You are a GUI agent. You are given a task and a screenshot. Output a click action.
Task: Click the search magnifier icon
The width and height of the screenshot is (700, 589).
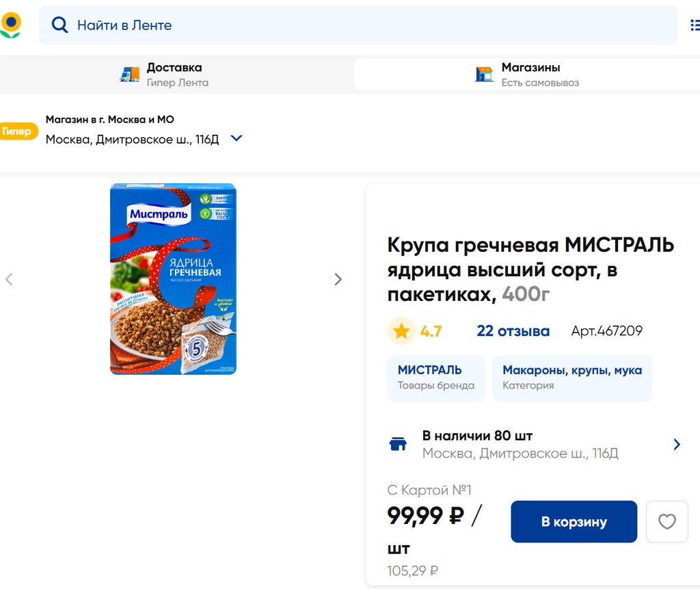point(60,25)
